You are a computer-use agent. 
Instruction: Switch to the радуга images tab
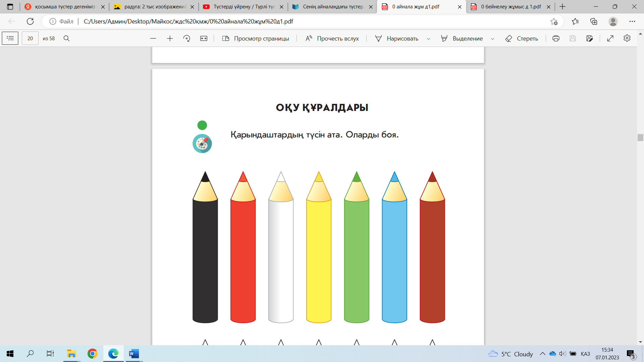154,7
